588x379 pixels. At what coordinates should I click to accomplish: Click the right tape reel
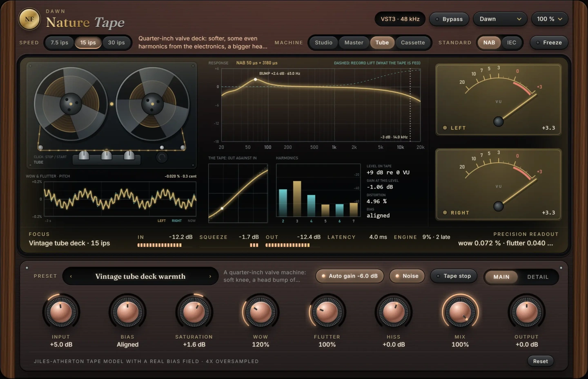153,104
